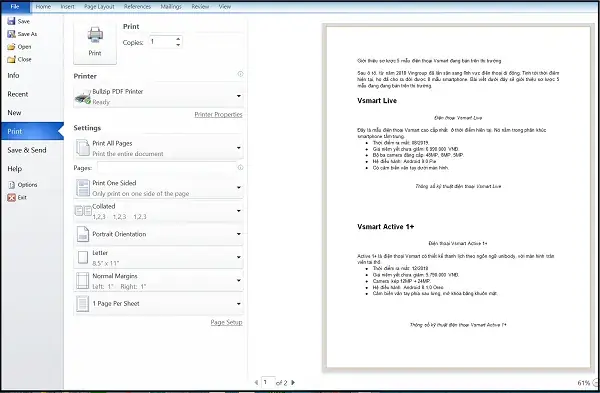Go to previous preview page arrow
600x393 pixels.
[x=256, y=382]
